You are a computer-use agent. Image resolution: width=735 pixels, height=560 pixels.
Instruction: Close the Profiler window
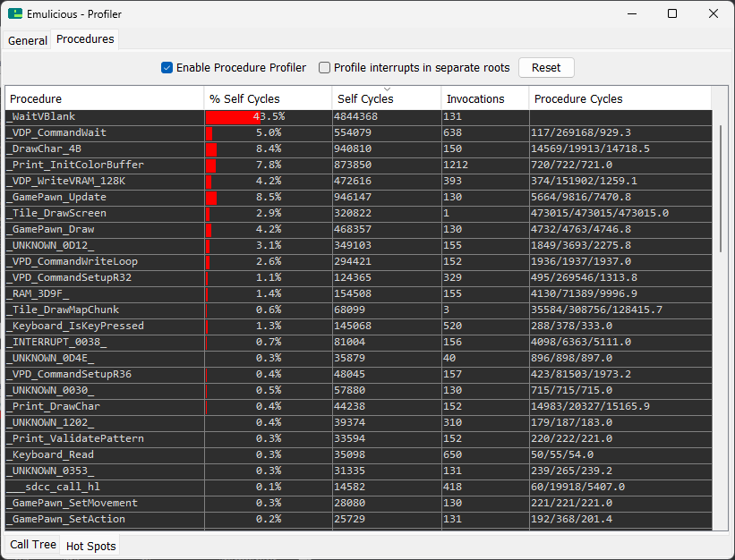click(x=713, y=13)
